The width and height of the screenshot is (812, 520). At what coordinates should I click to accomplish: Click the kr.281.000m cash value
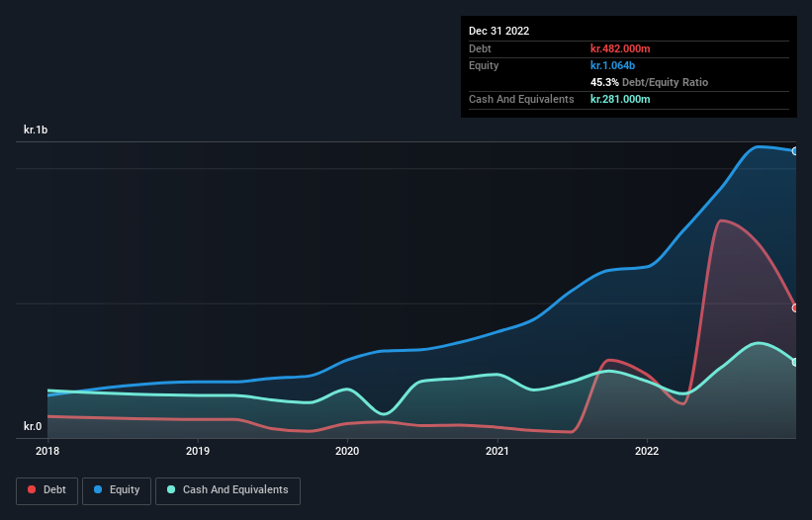point(620,99)
